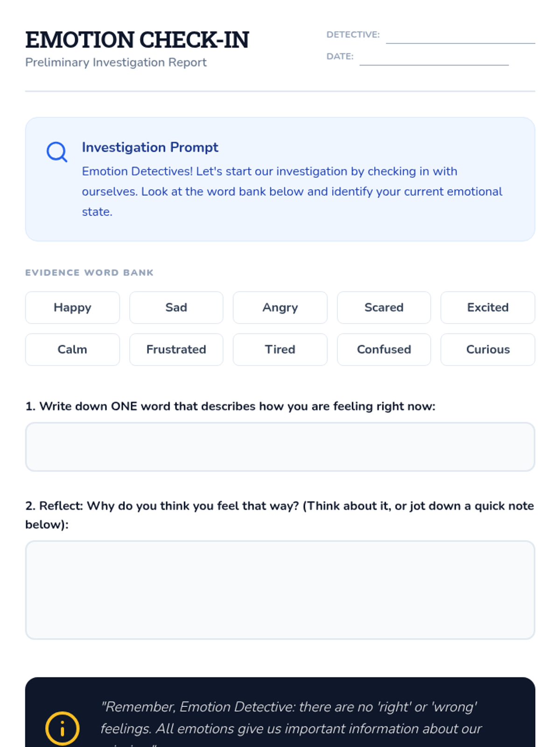
Task: Select the Tired emotion word
Action: tap(280, 350)
